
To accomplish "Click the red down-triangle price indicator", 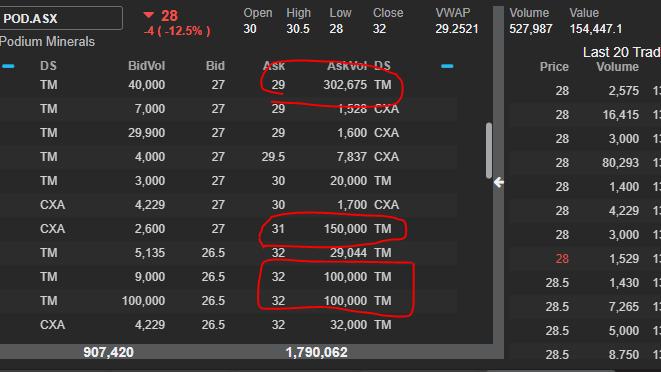I will coord(148,16).
